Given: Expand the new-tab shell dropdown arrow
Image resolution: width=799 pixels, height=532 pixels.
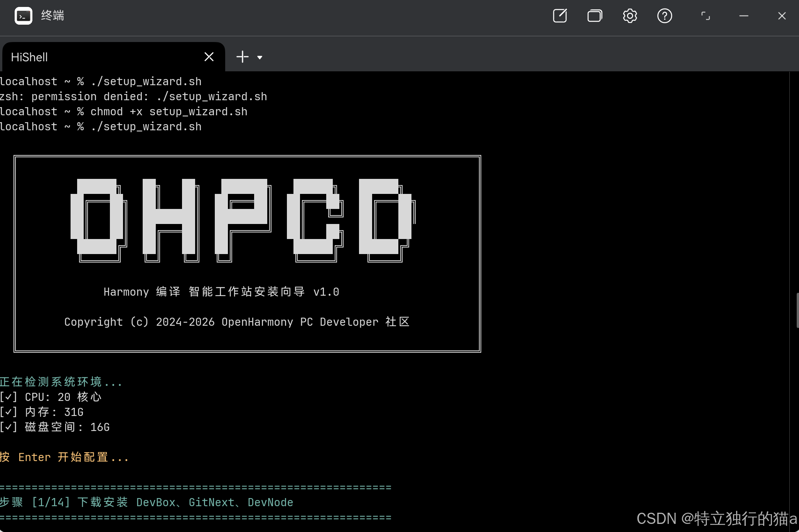Looking at the screenshot, I should click(x=260, y=57).
